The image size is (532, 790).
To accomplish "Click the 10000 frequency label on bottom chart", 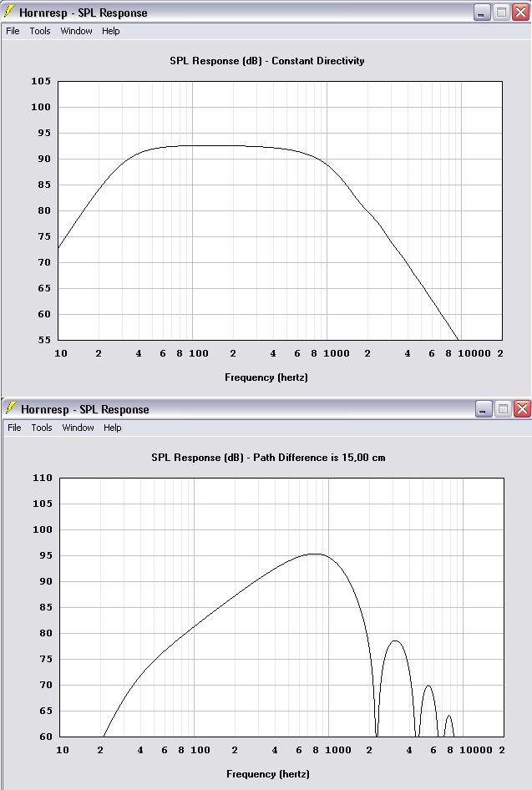I will pos(475,750).
